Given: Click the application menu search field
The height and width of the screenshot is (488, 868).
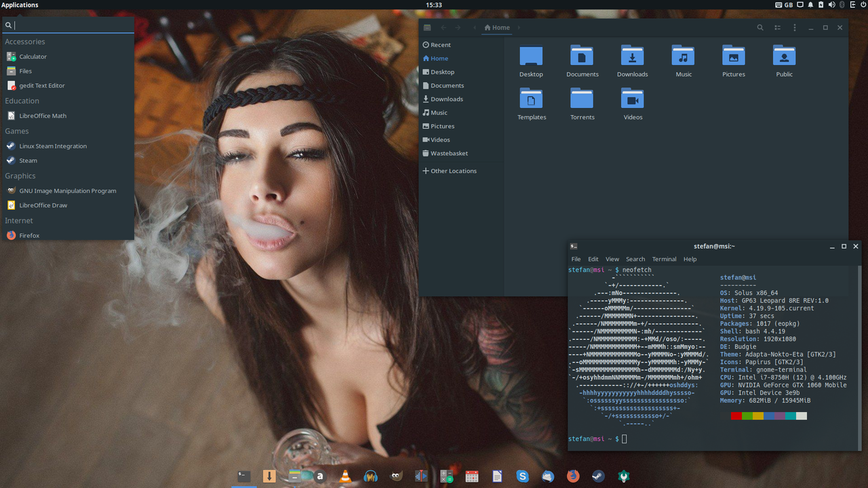Looking at the screenshot, I should 68,25.
